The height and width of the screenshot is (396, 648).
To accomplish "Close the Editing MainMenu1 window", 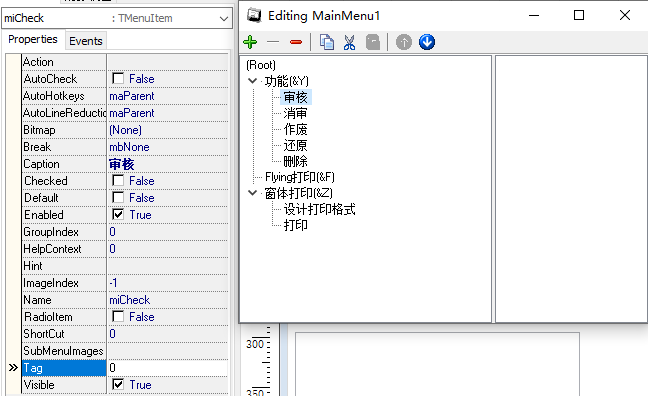I will click(x=625, y=16).
